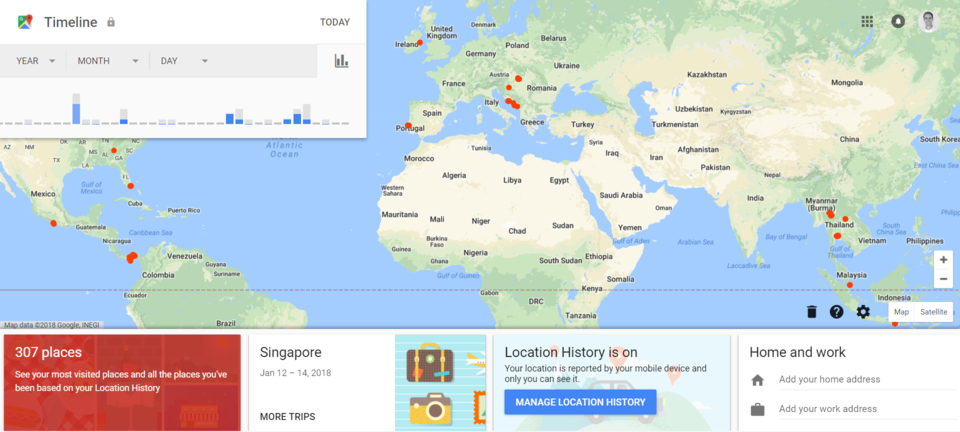The width and height of the screenshot is (960, 432).
Task: Click the Home and work heading
Action: click(797, 352)
